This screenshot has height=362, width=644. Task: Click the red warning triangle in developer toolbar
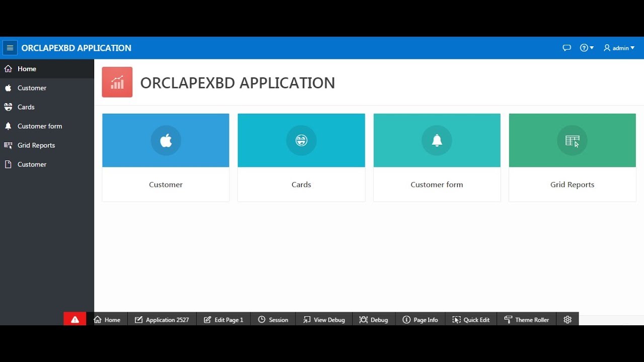click(x=75, y=319)
